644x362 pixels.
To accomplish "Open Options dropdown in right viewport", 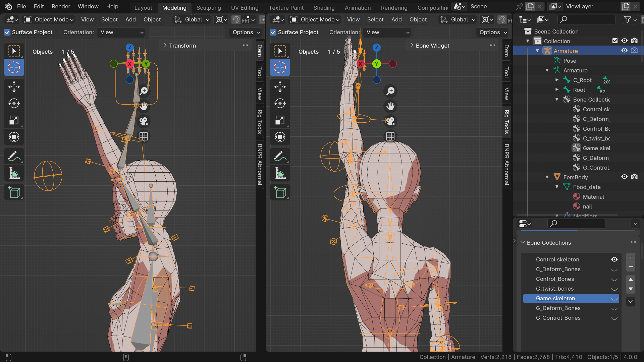I will [x=492, y=32].
